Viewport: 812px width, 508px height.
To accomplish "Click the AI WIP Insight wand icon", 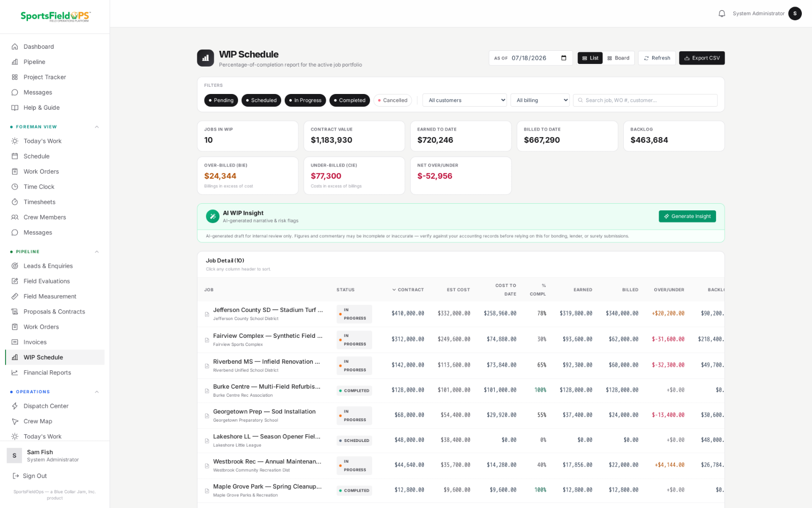I will [x=213, y=216].
